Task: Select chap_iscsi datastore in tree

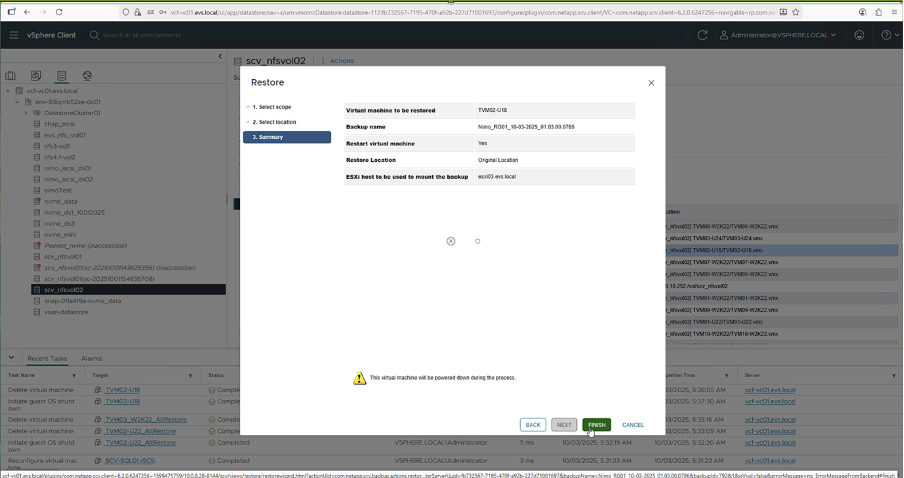Action: (59, 124)
